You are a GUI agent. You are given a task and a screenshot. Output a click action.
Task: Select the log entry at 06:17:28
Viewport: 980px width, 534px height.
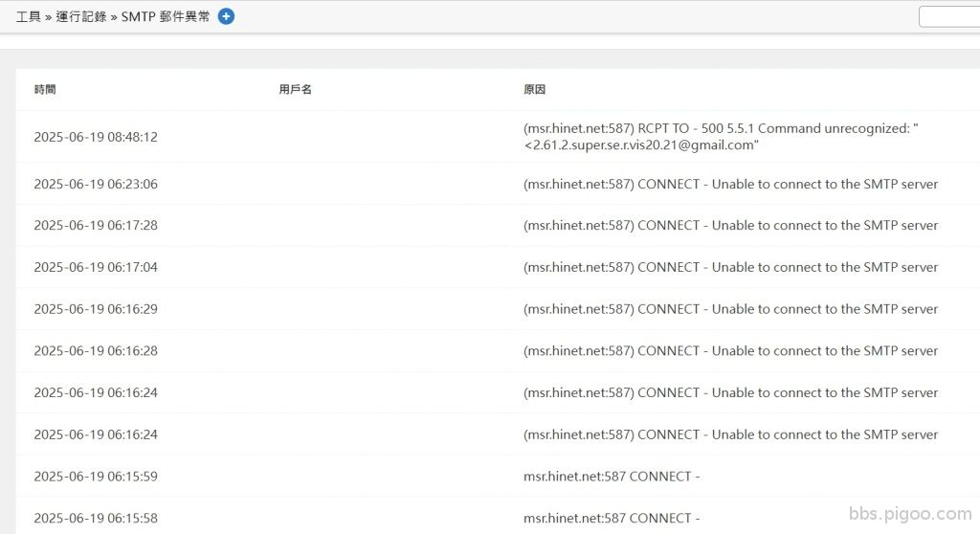click(x=498, y=225)
